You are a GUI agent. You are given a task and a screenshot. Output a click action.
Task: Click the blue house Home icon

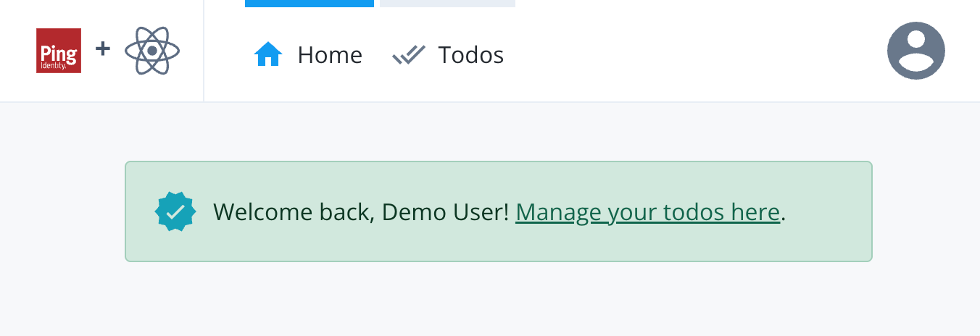tap(268, 54)
